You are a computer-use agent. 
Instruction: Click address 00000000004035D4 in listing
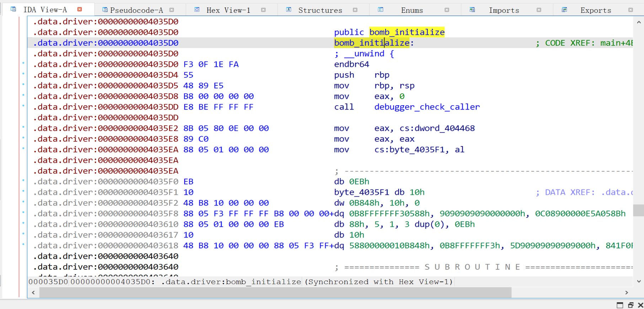click(138, 75)
